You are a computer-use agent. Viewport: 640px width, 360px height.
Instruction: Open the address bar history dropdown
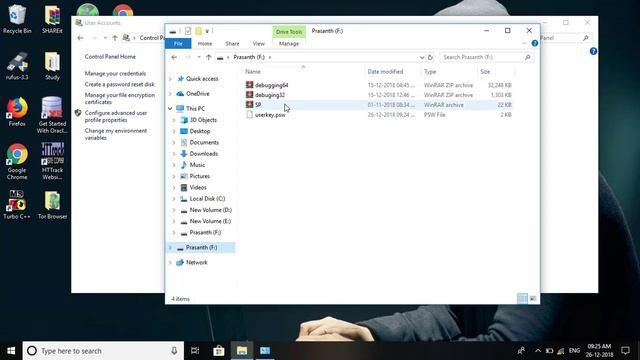tap(422, 58)
